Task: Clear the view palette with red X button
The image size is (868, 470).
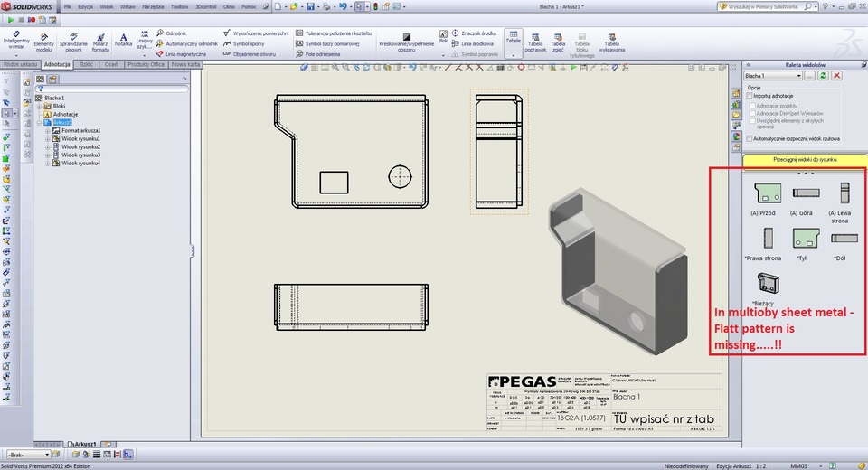Action: [836, 76]
